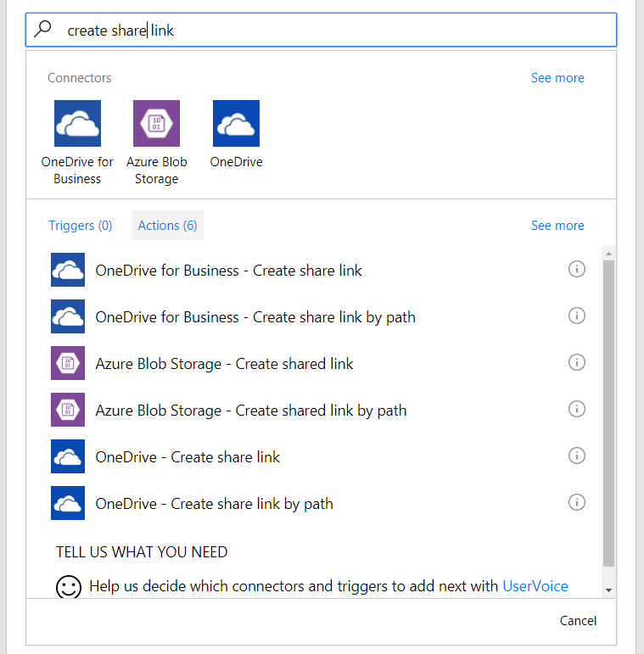Switch to the Triggers (0) tab
Image resolution: width=644 pixels, height=654 pixels.
click(81, 226)
